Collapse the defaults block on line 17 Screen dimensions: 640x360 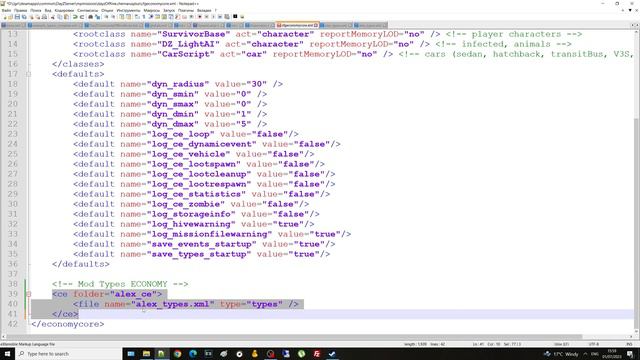click(x=28, y=74)
